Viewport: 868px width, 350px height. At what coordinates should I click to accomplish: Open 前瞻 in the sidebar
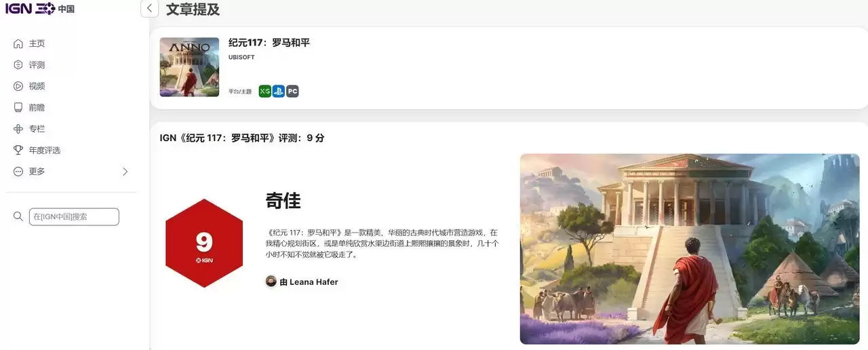tap(37, 107)
